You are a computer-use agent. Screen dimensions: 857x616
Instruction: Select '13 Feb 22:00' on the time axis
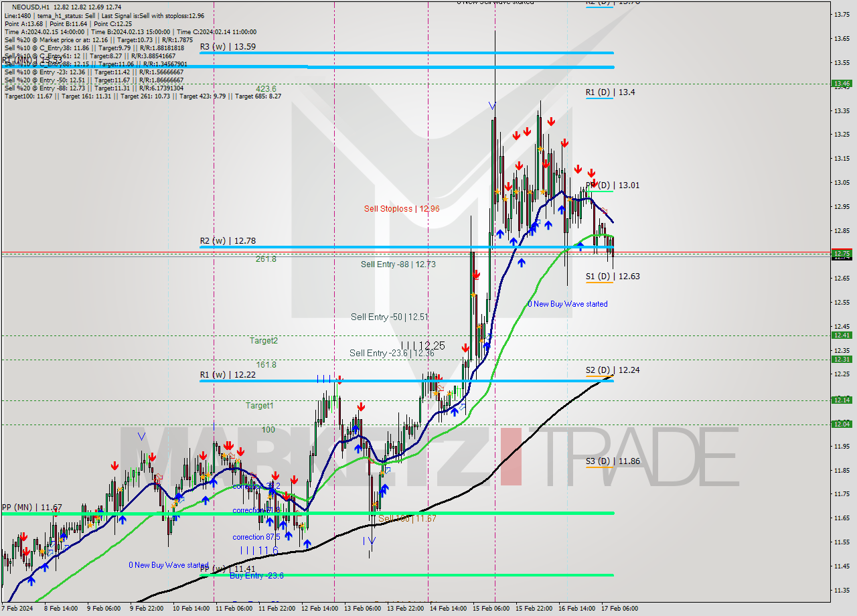[405, 609]
